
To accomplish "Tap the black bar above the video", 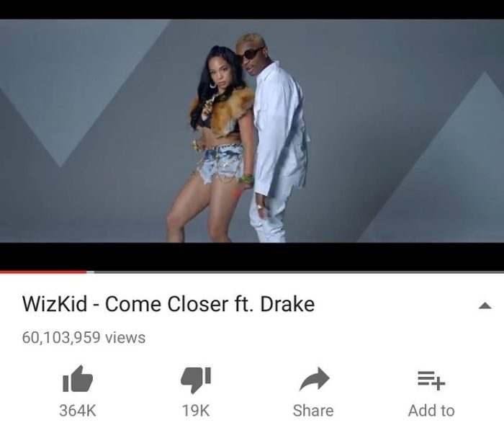I will [x=252, y=9].
